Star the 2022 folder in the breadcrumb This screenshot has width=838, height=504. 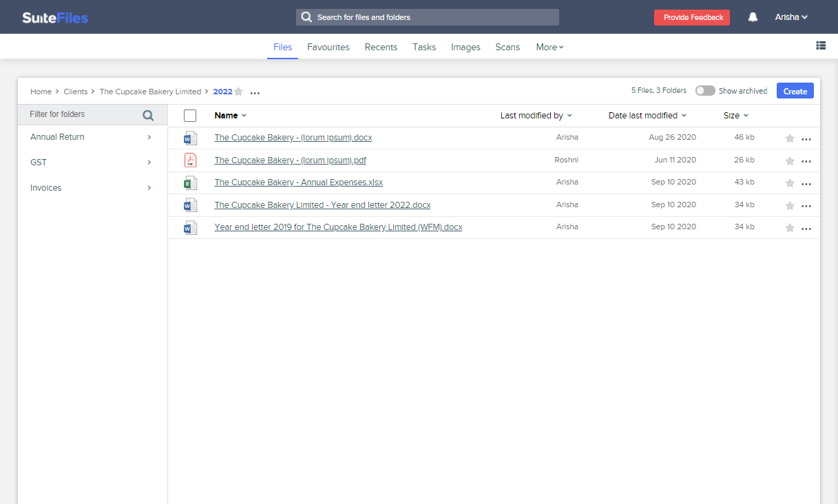238,91
